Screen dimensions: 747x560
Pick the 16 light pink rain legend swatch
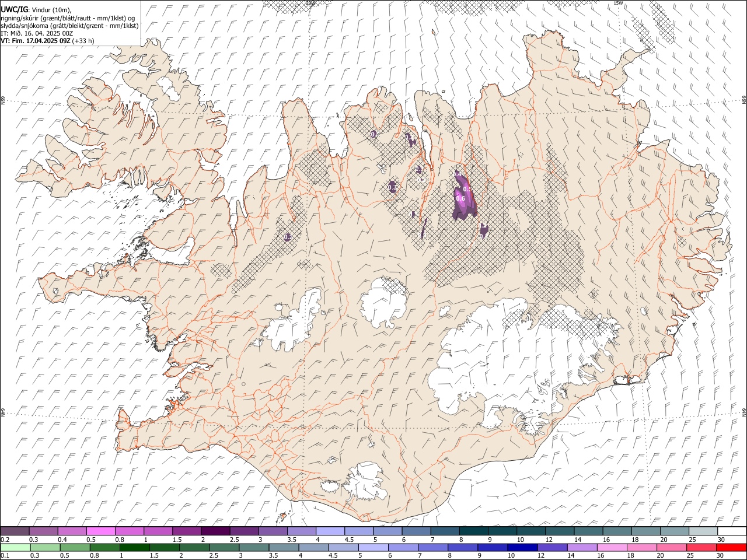(x=611, y=547)
